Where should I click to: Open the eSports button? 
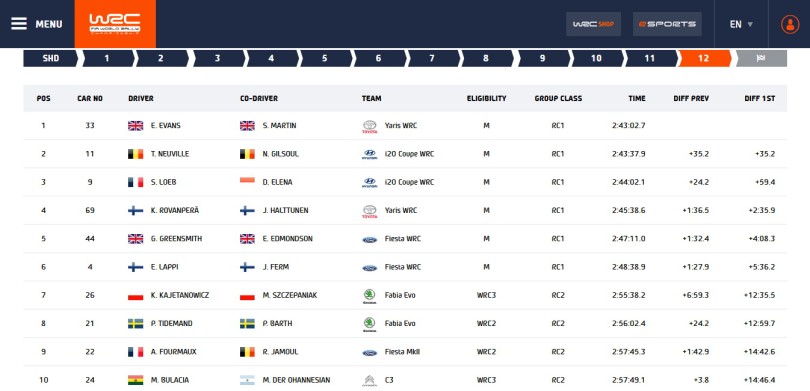(666, 24)
